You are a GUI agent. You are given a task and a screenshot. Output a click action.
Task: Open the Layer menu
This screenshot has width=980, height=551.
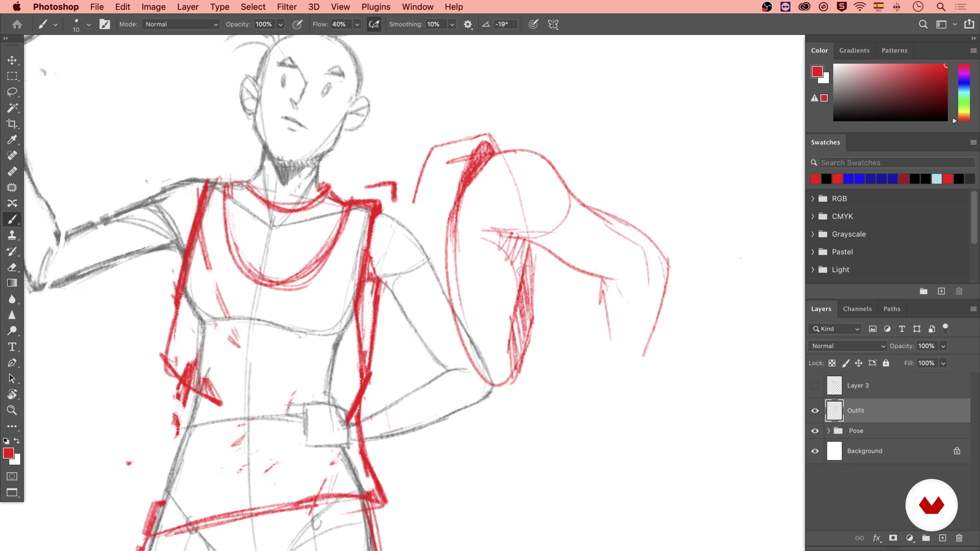click(x=188, y=7)
